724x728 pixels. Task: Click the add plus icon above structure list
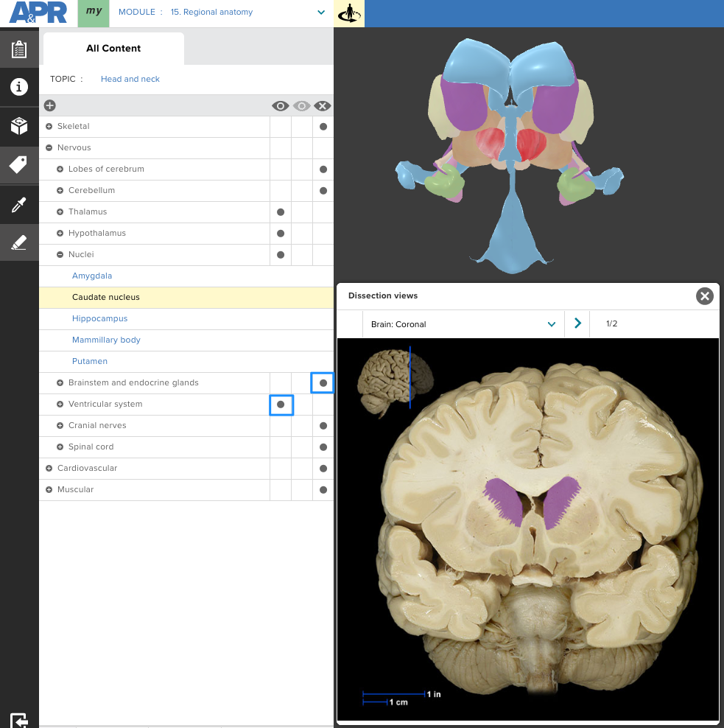click(x=49, y=105)
